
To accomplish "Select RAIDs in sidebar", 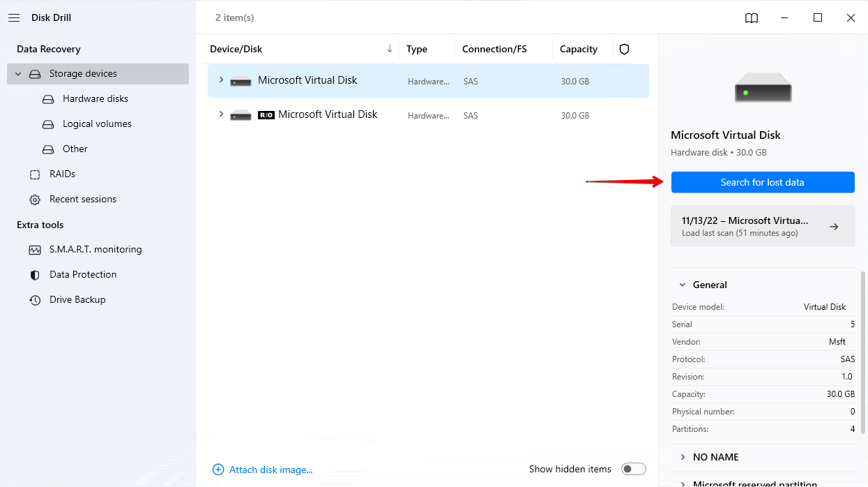I will (x=62, y=174).
